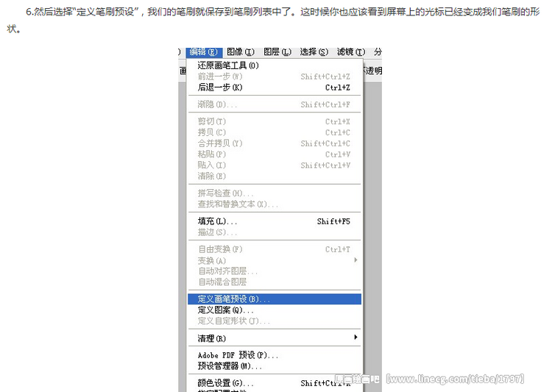Expand the 清理(R) submenu
This screenshot has height=392, width=552.
tap(275, 338)
